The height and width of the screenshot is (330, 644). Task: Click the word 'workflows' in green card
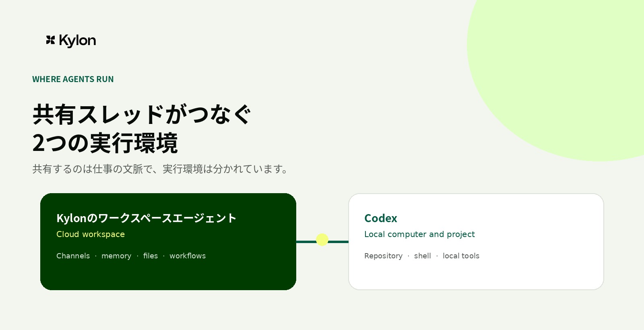[x=188, y=256]
